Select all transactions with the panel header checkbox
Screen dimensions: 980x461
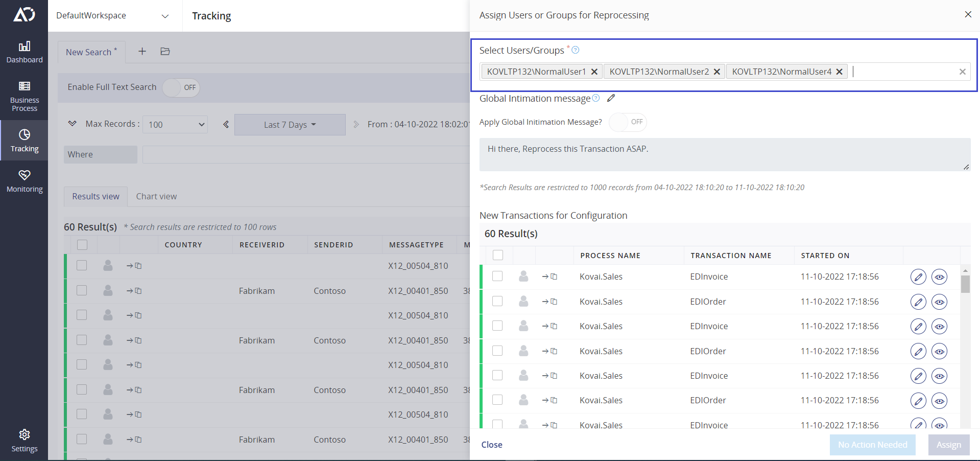498,255
